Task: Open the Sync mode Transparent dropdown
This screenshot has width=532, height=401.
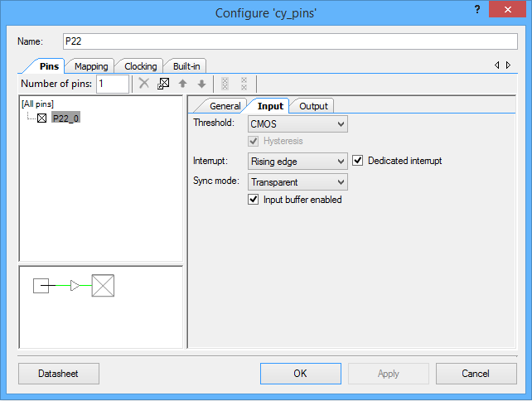Action: pyautogui.click(x=297, y=181)
